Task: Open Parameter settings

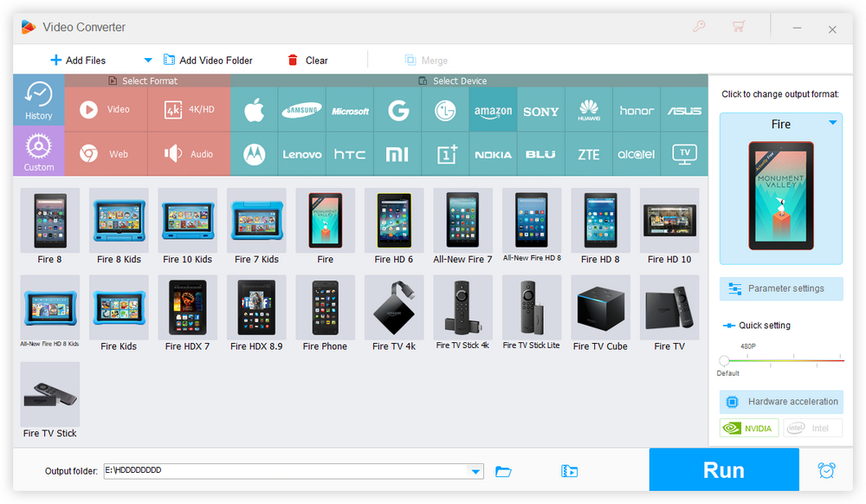Action: pyautogui.click(x=781, y=288)
